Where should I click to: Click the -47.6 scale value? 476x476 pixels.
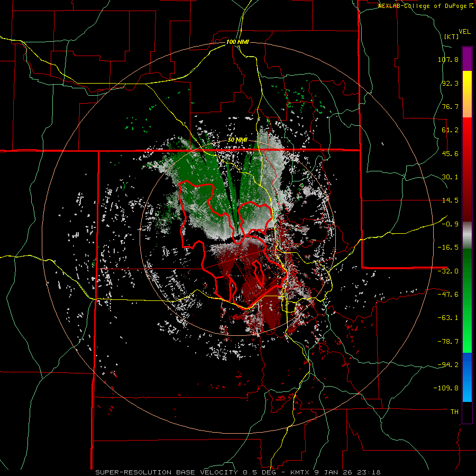[x=448, y=295]
